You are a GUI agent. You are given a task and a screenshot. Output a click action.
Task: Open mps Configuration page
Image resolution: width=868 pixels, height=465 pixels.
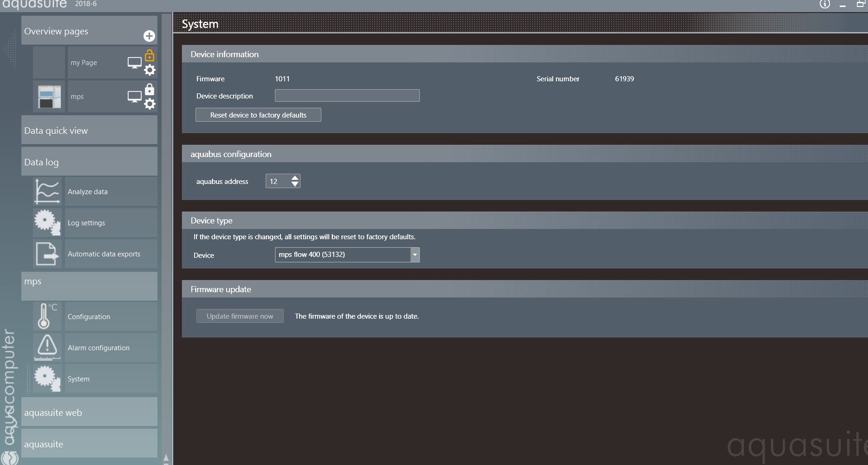point(111,316)
